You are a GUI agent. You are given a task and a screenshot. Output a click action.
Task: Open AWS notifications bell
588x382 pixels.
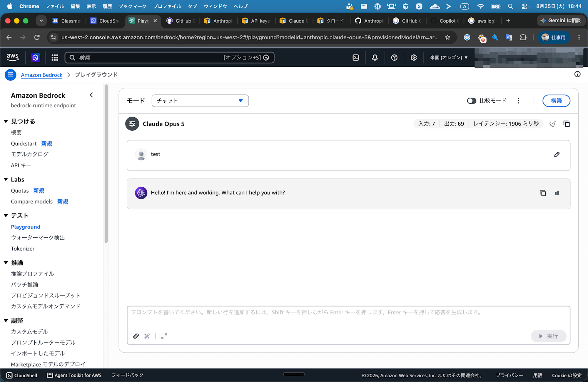pyautogui.click(x=375, y=58)
